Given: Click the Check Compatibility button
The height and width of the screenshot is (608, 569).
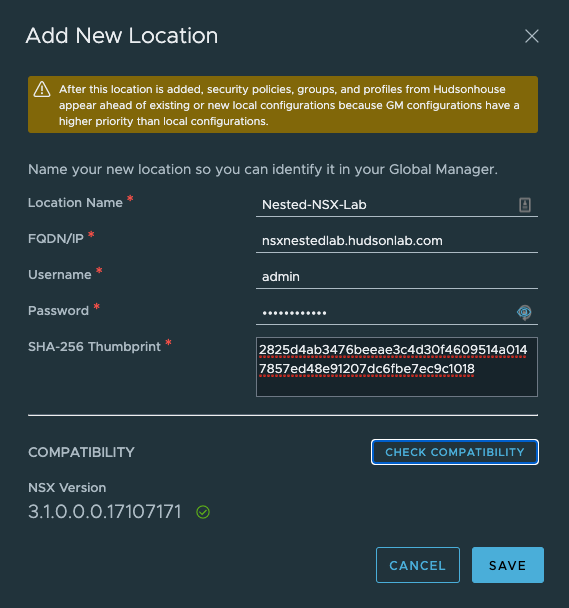Looking at the screenshot, I should click(455, 452).
